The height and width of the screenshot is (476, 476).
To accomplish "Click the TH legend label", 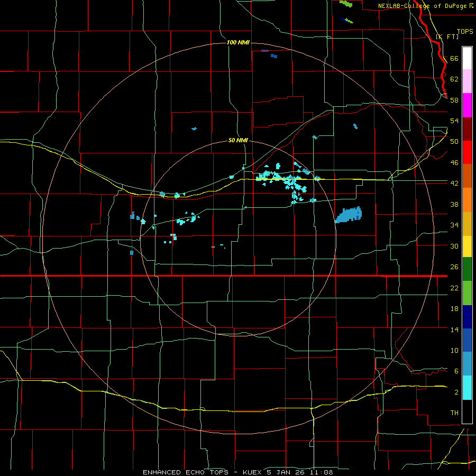I will tap(454, 413).
